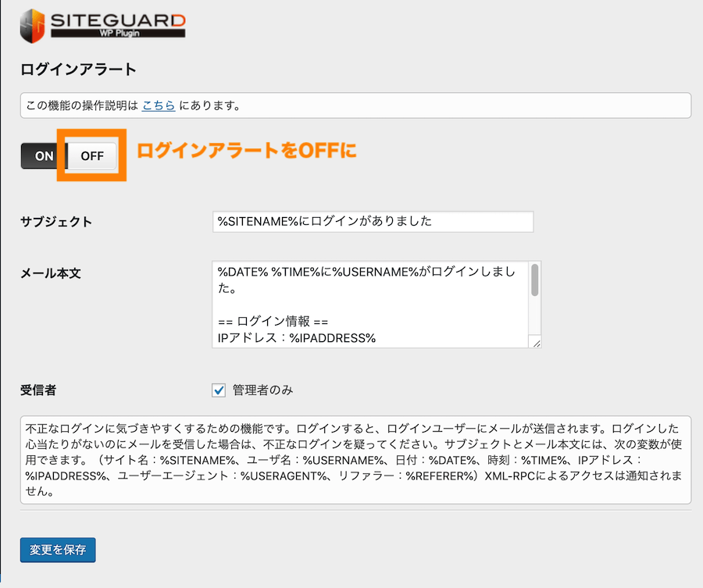The height and width of the screenshot is (588, 703).
Task: Uncheck the 管理者のみ recipient checkbox
Action: pyautogui.click(x=220, y=389)
